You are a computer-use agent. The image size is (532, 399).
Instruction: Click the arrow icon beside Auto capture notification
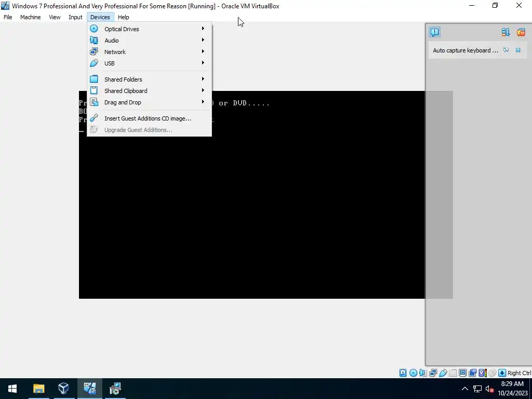point(506,50)
